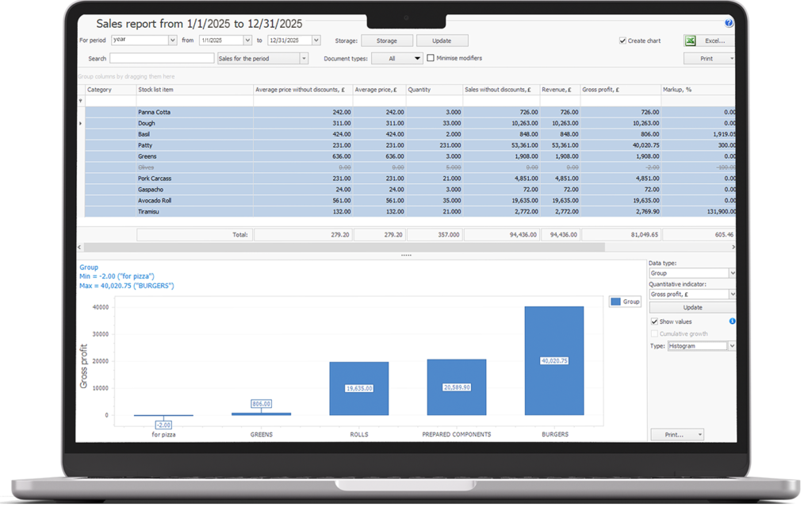812x508 pixels.
Task: Click the Storage button
Action: (385, 40)
